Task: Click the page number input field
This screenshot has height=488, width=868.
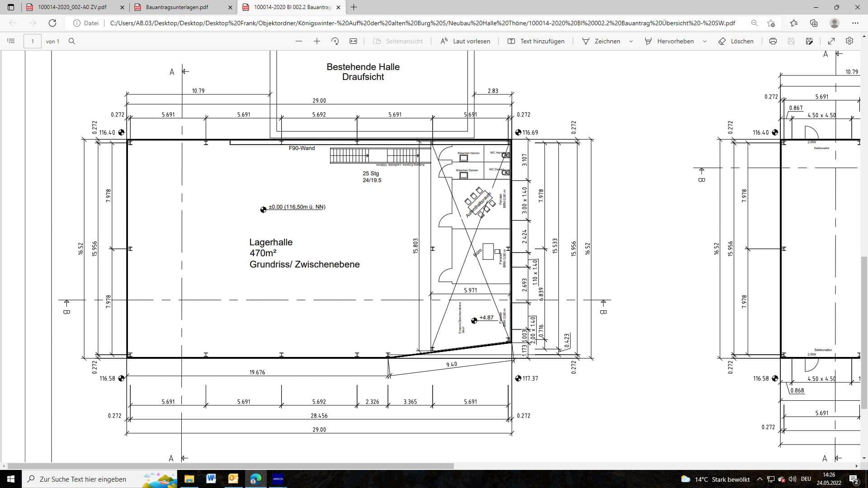Action: pyautogui.click(x=33, y=41)
